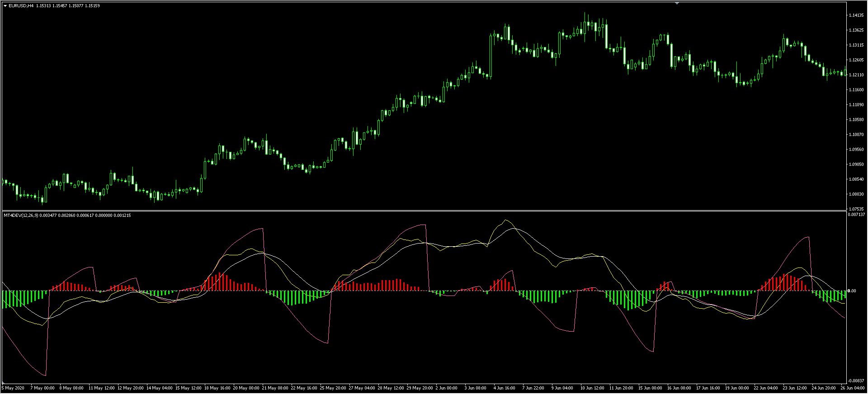Click the 22 Jun 04:00 time label

766,388
